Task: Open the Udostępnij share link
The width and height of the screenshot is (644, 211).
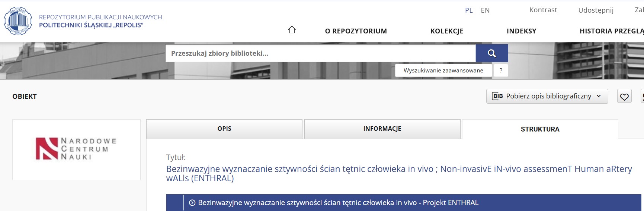Action: tap(596, 10)
